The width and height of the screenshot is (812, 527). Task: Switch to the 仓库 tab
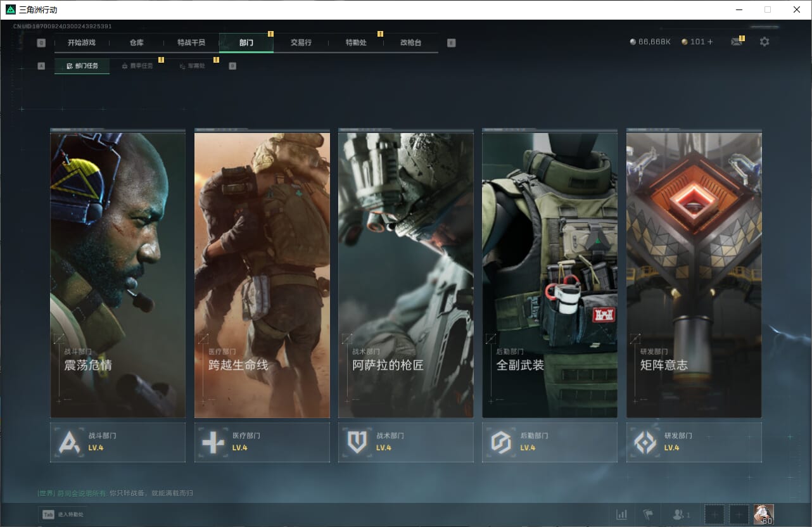pos(136,42)
